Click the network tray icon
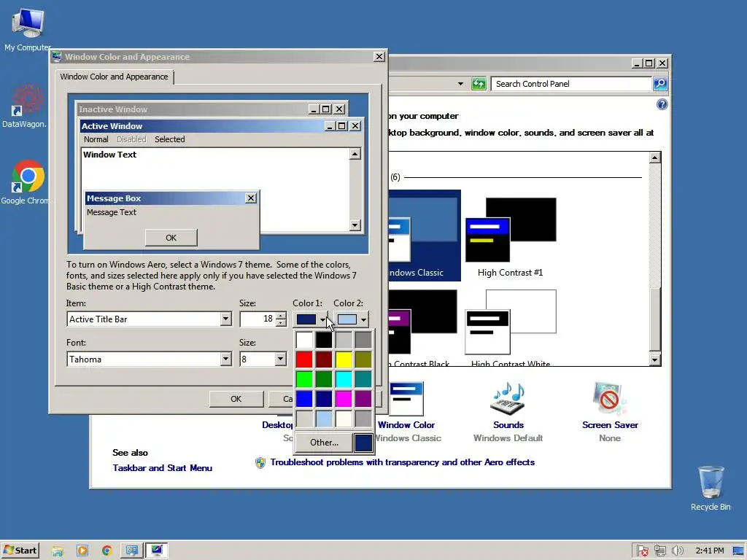 [x=659, y=551]
